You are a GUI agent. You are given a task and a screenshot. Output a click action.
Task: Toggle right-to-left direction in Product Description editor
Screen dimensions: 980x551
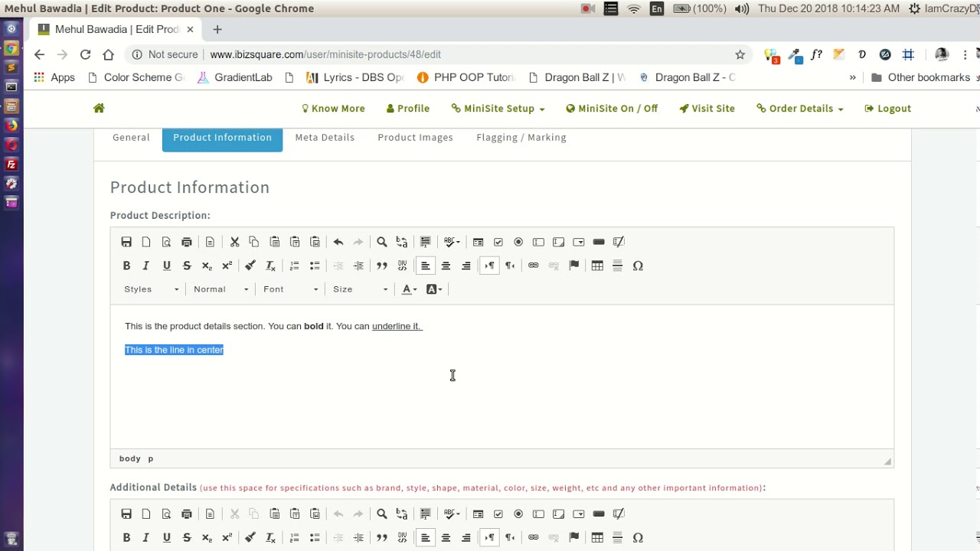click(x=509, y=266)
